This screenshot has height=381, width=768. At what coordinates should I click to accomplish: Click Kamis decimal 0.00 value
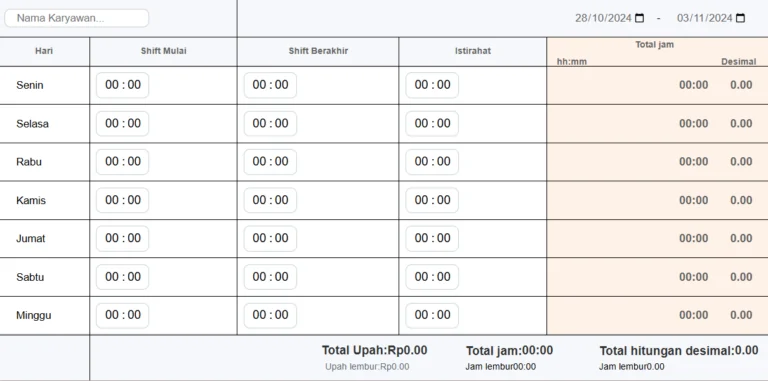[x=741, y=200]
